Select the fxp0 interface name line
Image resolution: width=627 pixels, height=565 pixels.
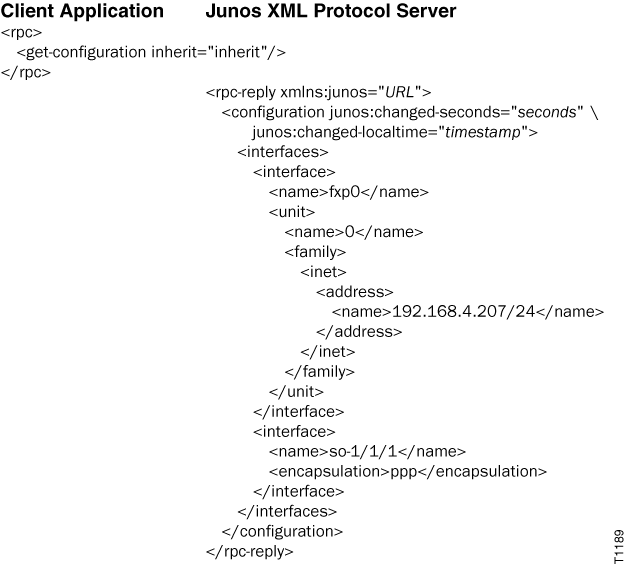(x=348, y=192)
